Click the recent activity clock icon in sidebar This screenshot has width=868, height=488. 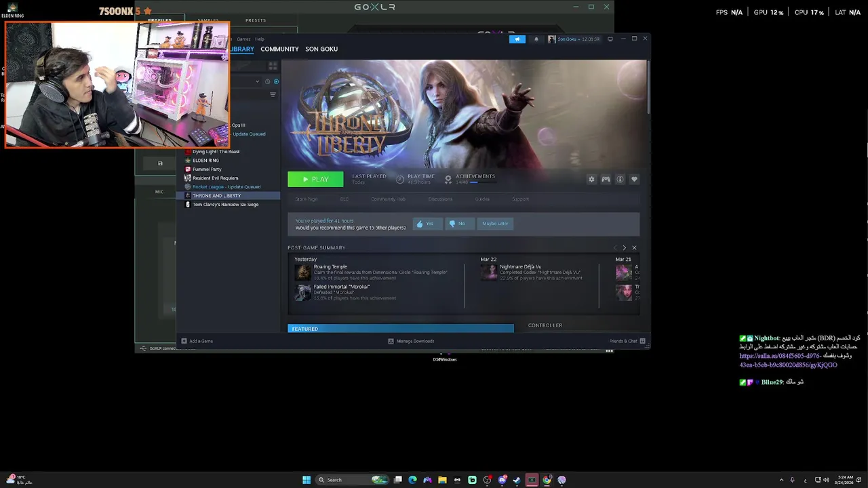267,81
